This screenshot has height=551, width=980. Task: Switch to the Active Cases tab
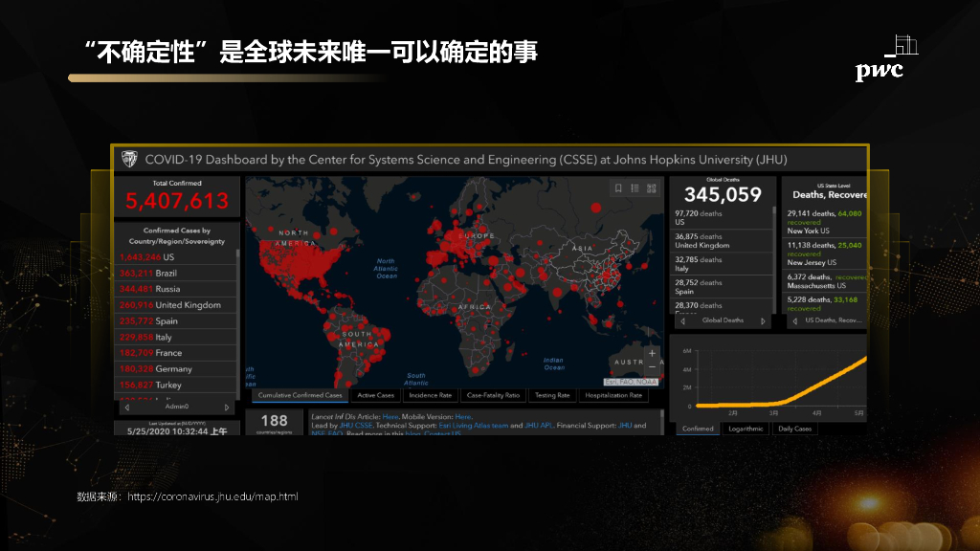(375, 395)
